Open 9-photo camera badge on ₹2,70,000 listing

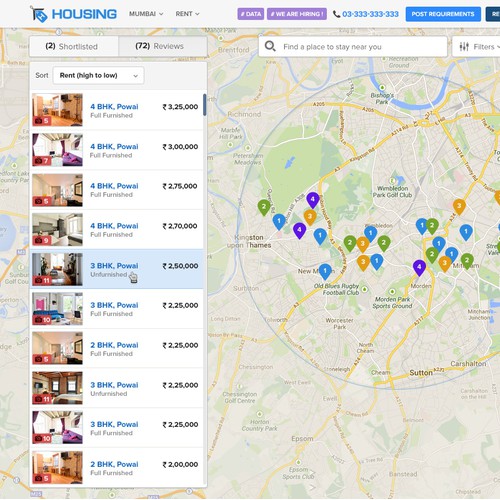click(x=42, y=240)
